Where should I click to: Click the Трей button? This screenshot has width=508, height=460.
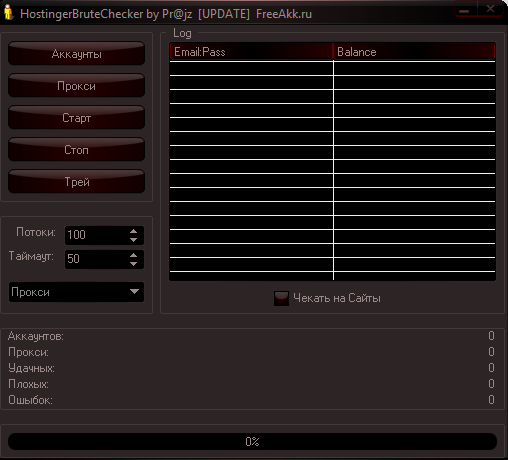[76, 182]
